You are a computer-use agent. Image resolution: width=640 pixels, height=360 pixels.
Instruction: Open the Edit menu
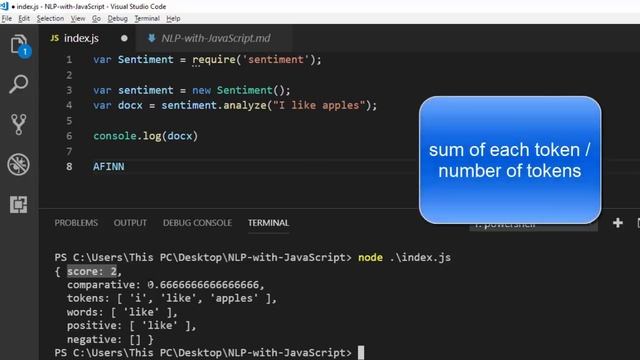(24, 19)
